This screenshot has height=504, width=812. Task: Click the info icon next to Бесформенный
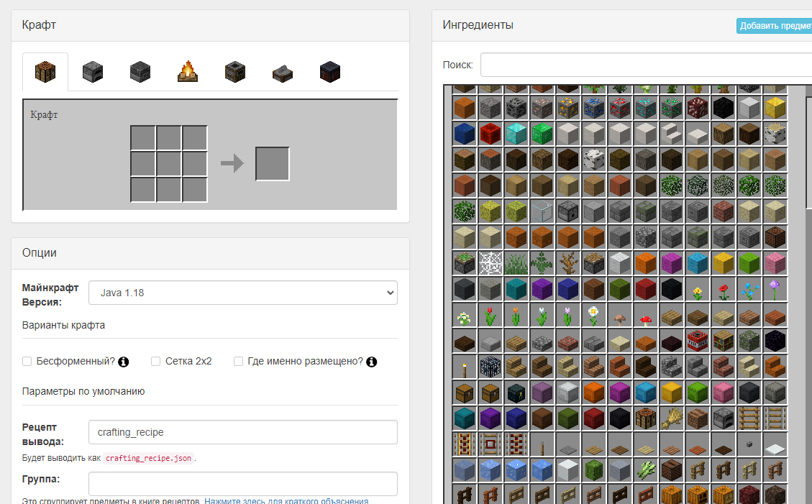point(123,362)
